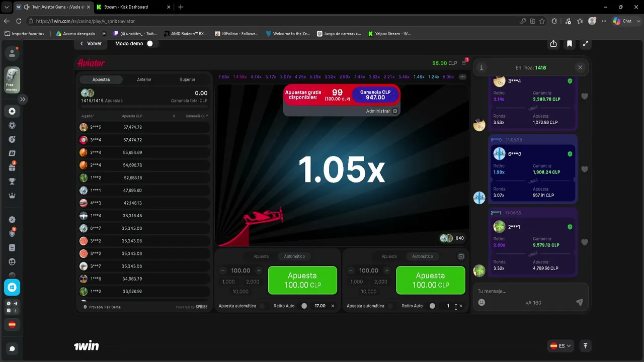Screen dimensions: 644x362
Task: Open the trophy sidebar icon
Action: (12, 182)
